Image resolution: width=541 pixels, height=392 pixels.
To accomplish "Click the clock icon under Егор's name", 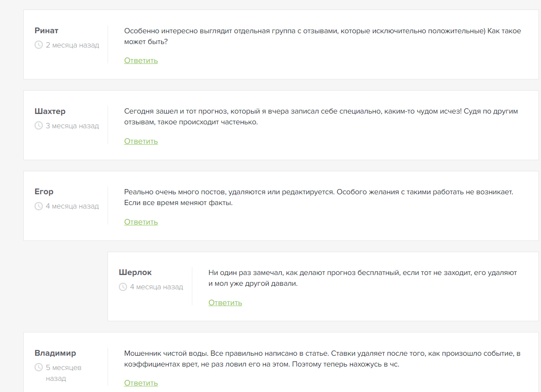I will point(38,206).
